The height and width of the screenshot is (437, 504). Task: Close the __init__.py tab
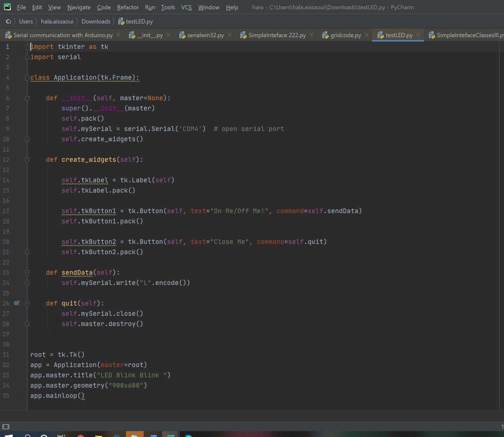coord(168,35)
